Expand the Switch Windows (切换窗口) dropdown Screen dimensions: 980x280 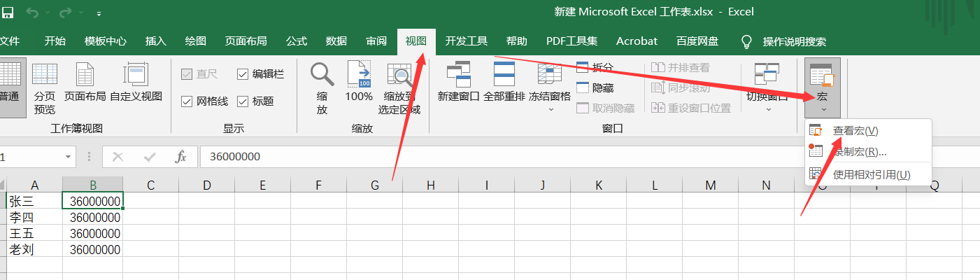pyautogui.click(x=767, y=108)
